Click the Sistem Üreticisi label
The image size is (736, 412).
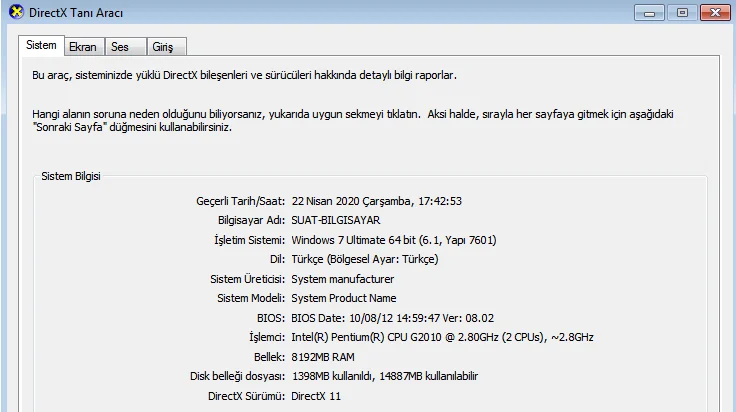[x=247, y=279]
